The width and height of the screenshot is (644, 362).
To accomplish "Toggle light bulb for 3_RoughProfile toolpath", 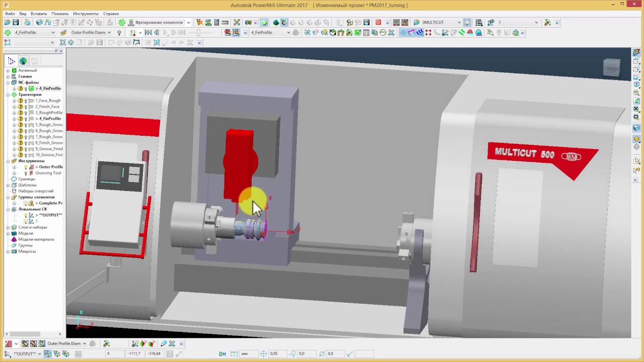I will tap(26, 113).
